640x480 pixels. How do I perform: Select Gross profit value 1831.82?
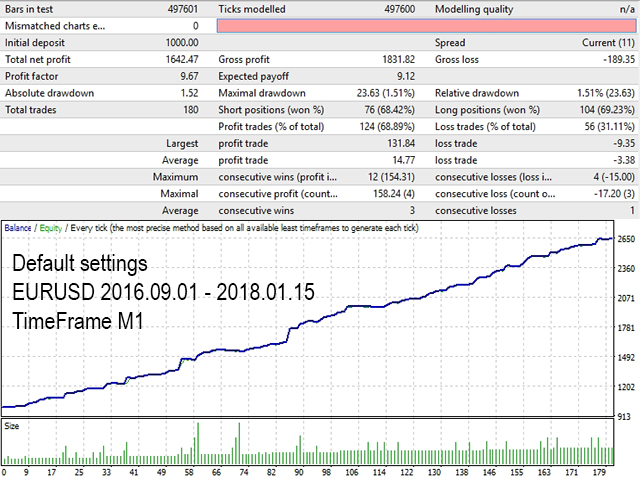pyautogui.click(x=398, y=59)
